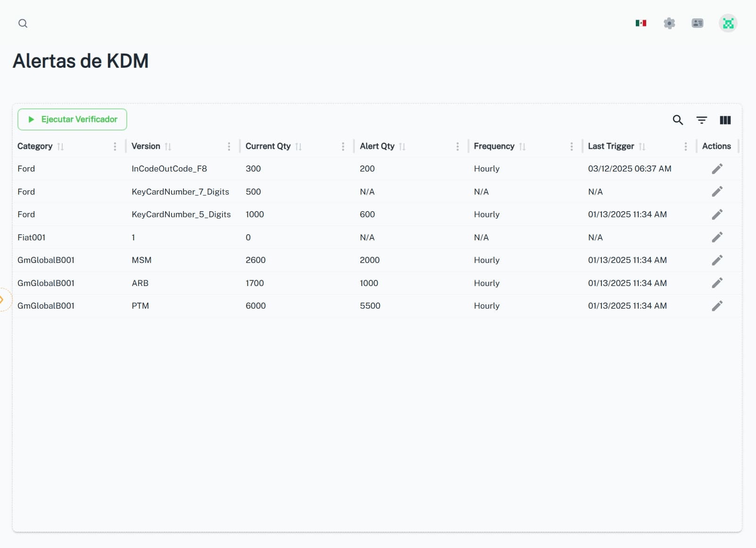Toggle sorting on the Current Qty column

click(298, 147)
